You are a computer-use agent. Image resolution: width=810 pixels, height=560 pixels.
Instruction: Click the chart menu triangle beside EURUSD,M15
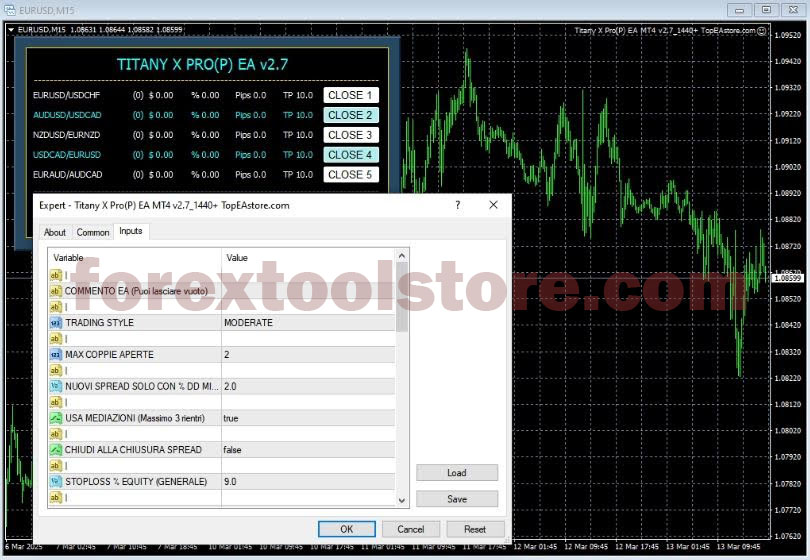tap(11, 30)
